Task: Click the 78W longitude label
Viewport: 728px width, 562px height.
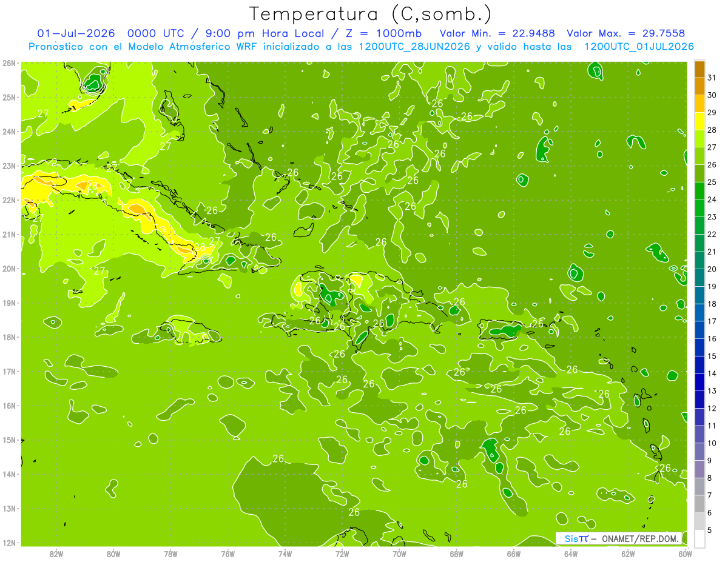Action: pos(170,554)
